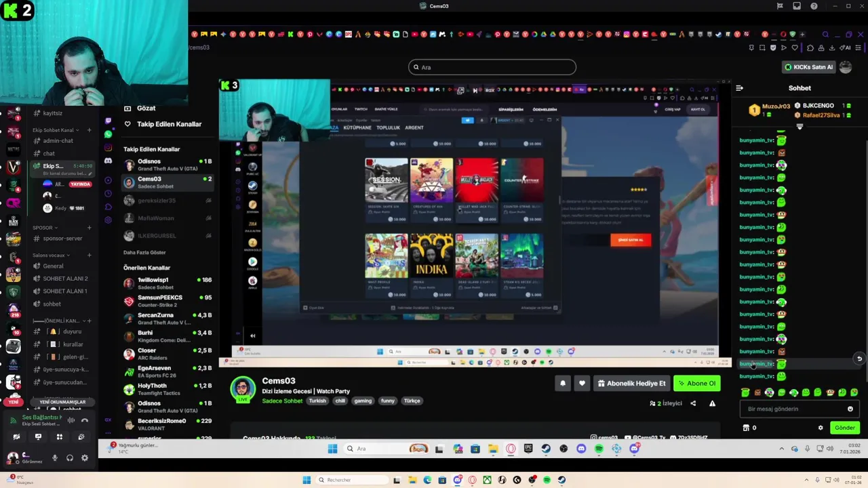Open SamsunPEEKCS recommended channel
This screenshot has width=868, height=488.
click(x=167, y=301)
